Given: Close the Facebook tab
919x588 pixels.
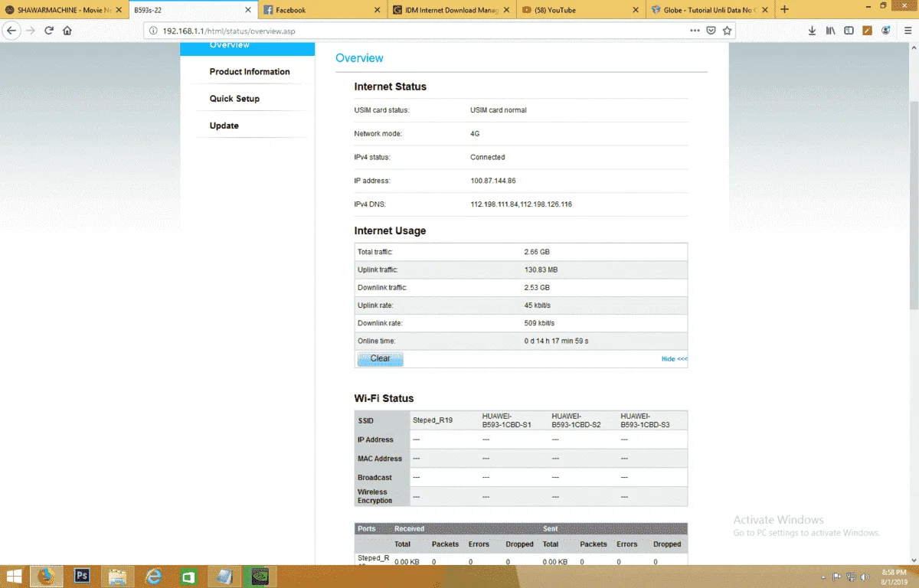Looking at the screenshot, I should (x=377, y=10).
